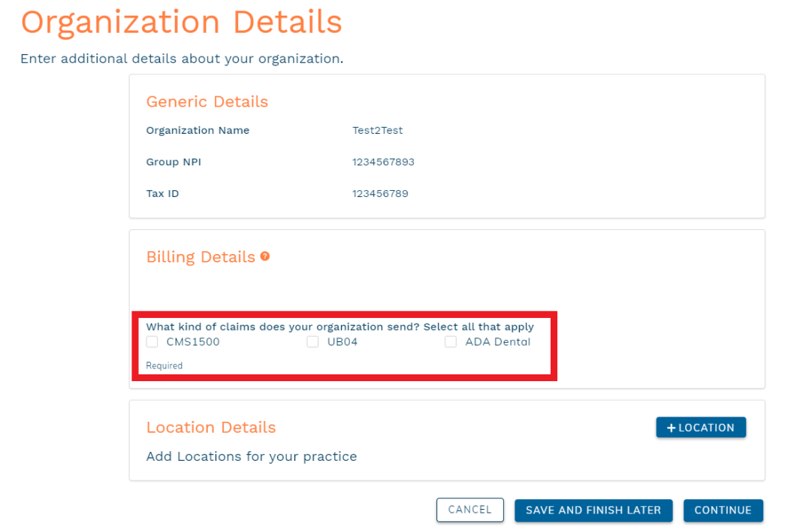The width and height of the screenshot is (812, 530).
Task: Click the Organization Details page heading
Action: 181,22
